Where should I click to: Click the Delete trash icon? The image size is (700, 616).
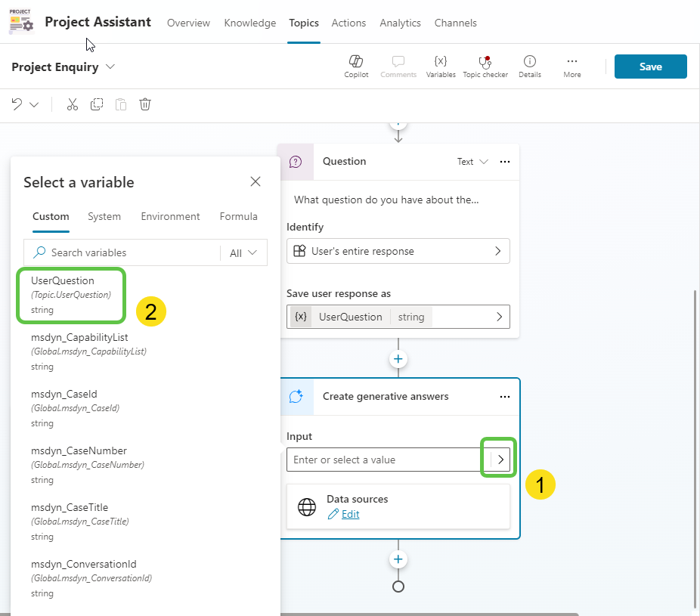pos(145,104)
